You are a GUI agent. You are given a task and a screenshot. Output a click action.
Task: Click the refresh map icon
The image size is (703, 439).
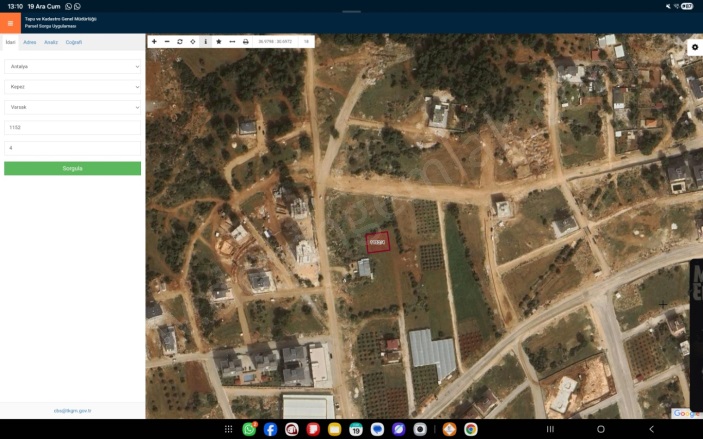180,42
